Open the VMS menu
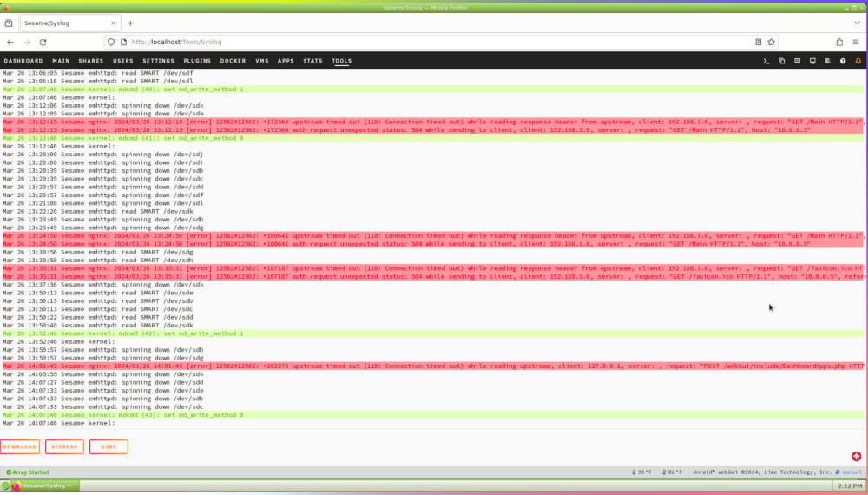This screenshot has height=495, width=868. click(x=262, y=61)
